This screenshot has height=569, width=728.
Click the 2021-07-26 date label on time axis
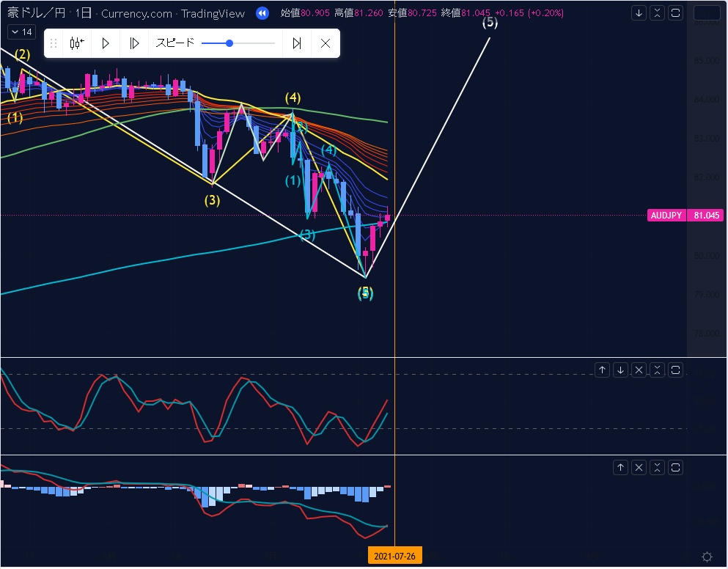pos(394,557)
